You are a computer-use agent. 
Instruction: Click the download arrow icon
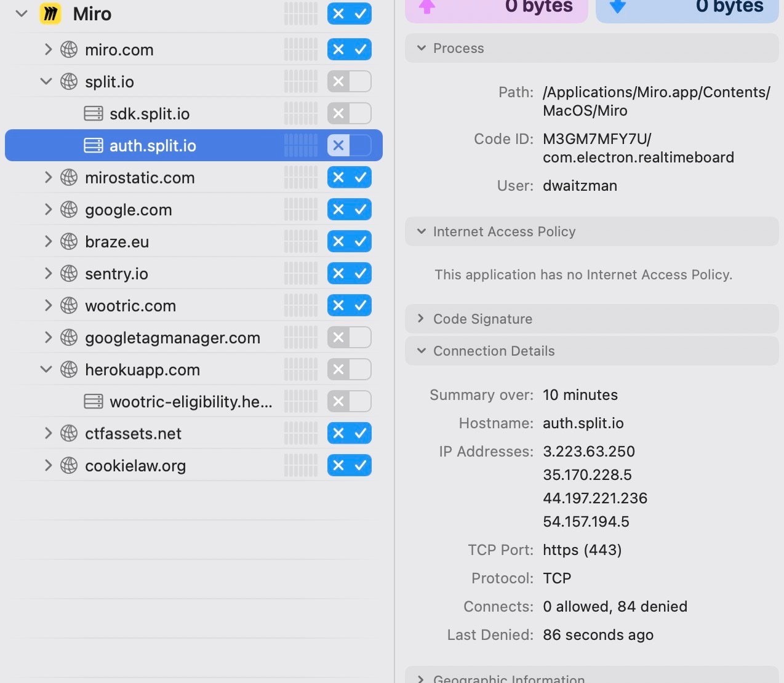click(x=618, y=6)
